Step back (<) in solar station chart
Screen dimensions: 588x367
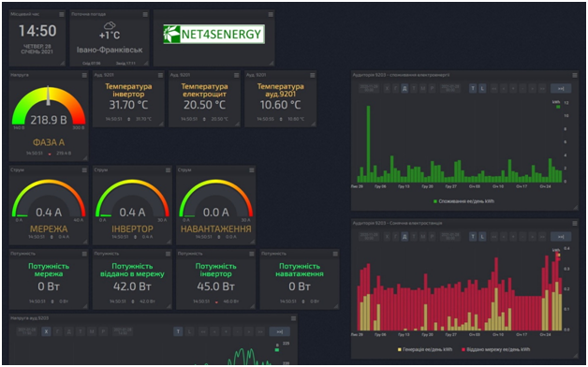(x=504, y=237)
